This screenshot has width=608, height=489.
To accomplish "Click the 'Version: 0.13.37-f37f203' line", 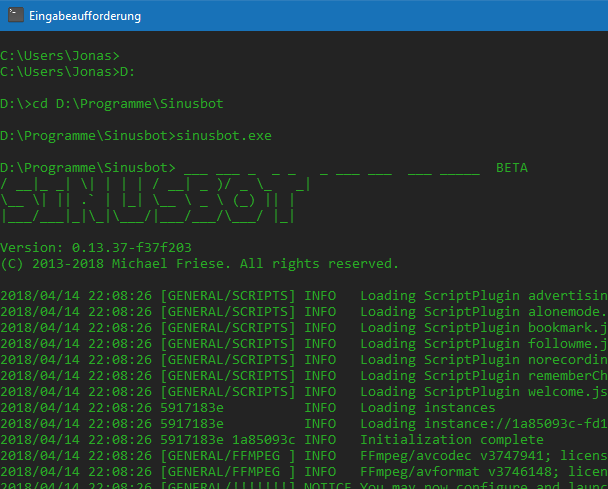I will [96, 247].
